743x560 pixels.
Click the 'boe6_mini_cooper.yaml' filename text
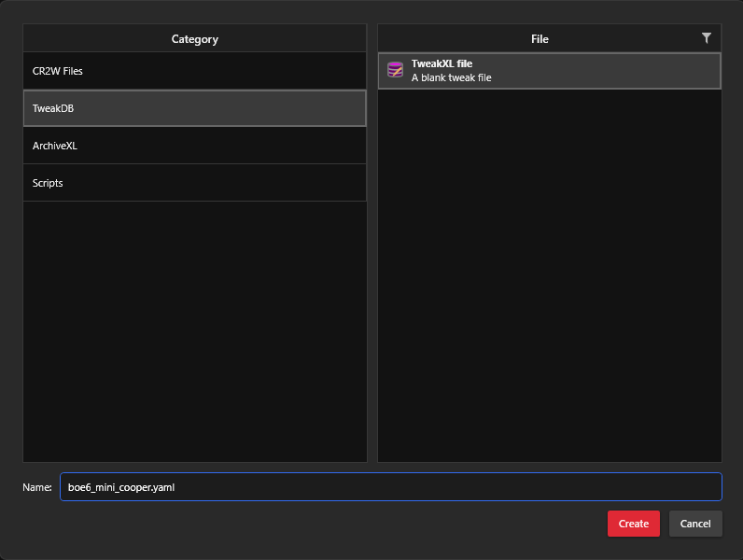point(121,487)
